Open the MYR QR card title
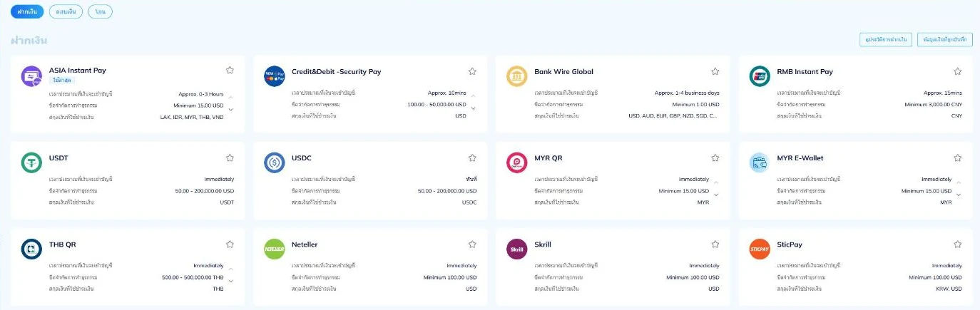Screen dimensions: 980x310 click(x=548, y=157)
